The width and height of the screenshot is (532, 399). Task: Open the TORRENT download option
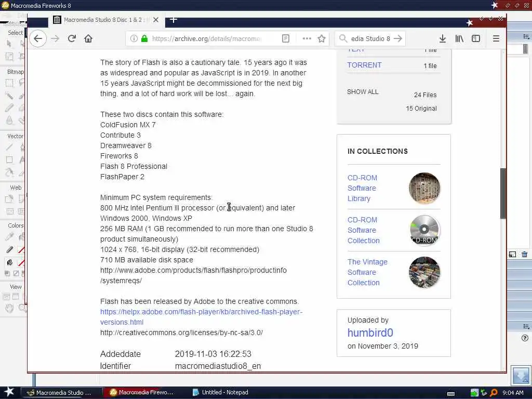(x=364, y=65)
